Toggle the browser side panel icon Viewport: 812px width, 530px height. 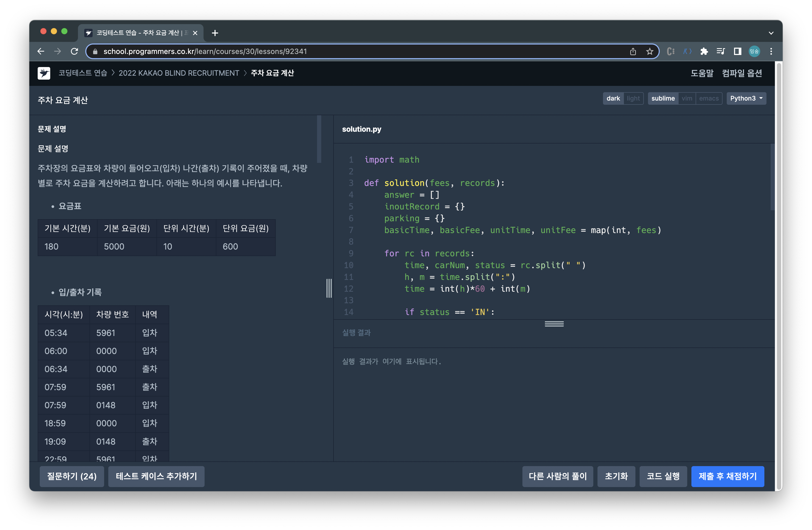pyautogui.click(x=737, y=51)
